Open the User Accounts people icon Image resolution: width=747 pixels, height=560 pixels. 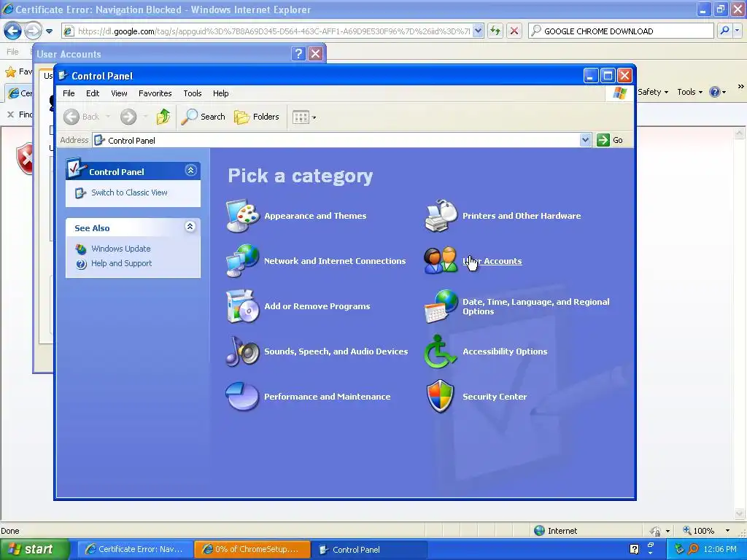point(441,261)
